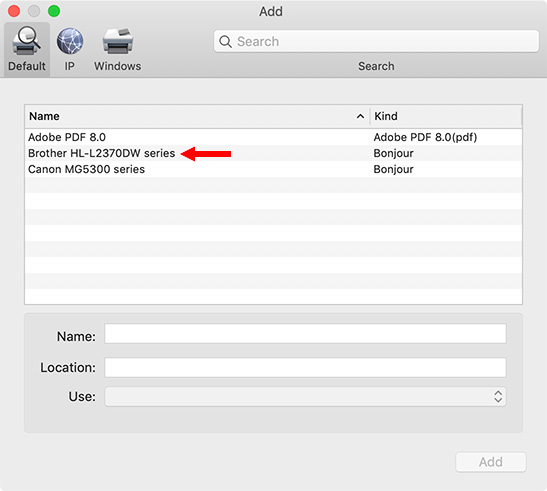Click the magnifying glass in Search field
Screen dimensions: 547x491
click(225, 42)
